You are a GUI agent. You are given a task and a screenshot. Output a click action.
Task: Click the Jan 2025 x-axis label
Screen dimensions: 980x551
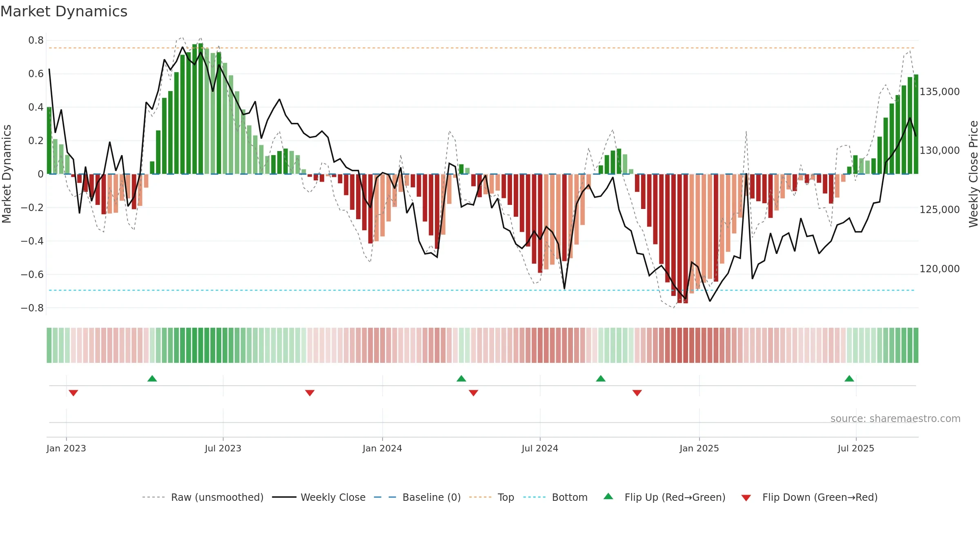point(699,448)
